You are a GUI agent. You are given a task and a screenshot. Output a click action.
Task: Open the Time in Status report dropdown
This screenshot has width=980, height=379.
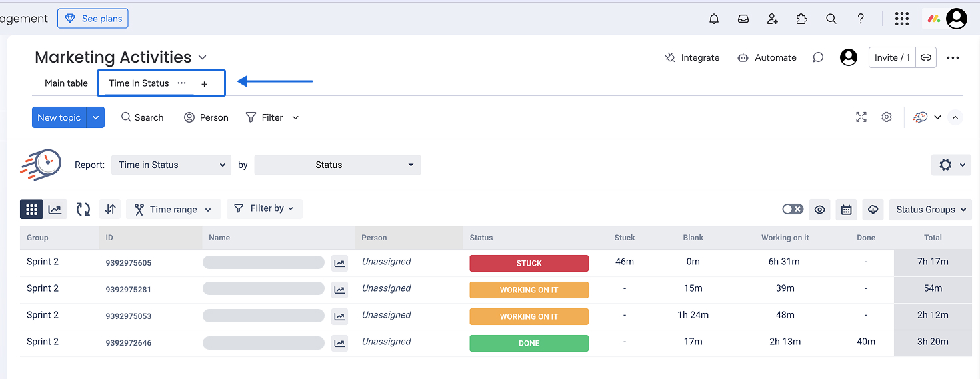coord(171,165)
